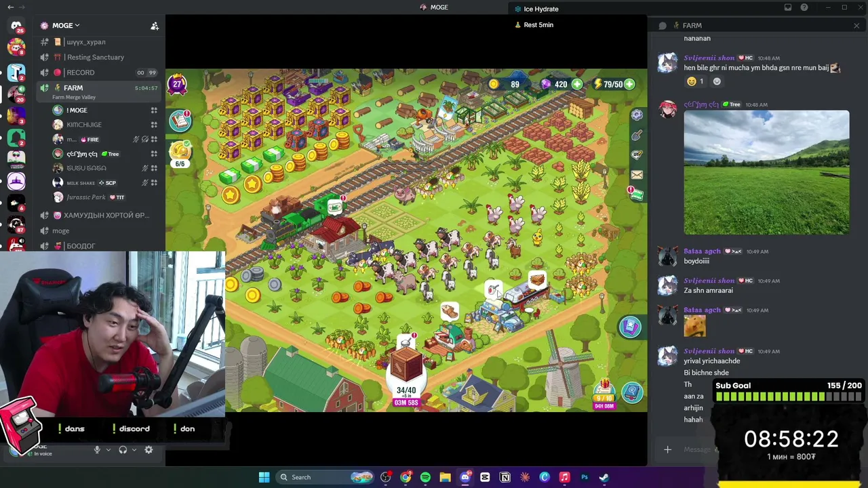Toggle microphone mute in Discord user panel
This screenshot has width=868, height=488.
pyautogui.click(x=97, y=450)
